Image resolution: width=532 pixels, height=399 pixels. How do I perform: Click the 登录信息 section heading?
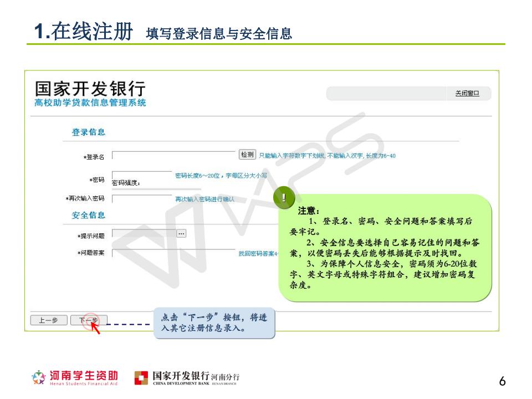(88, 132)
